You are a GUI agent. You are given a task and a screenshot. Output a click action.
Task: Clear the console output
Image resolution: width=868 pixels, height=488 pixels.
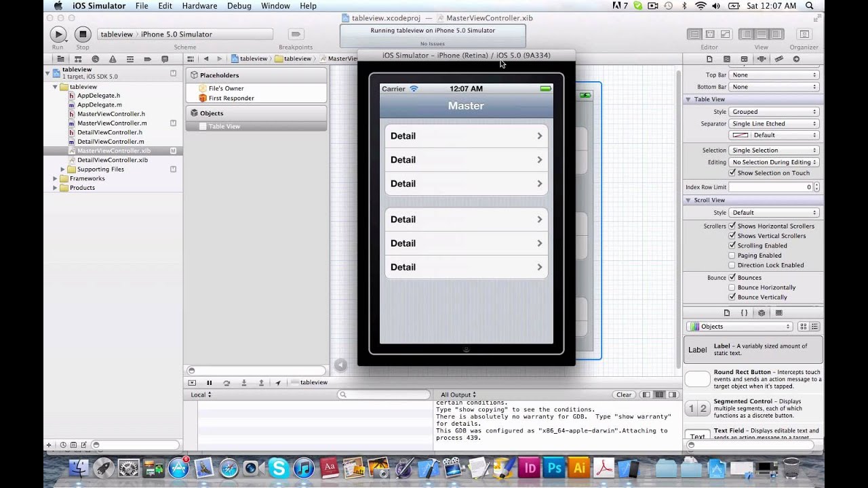[624, 394]
